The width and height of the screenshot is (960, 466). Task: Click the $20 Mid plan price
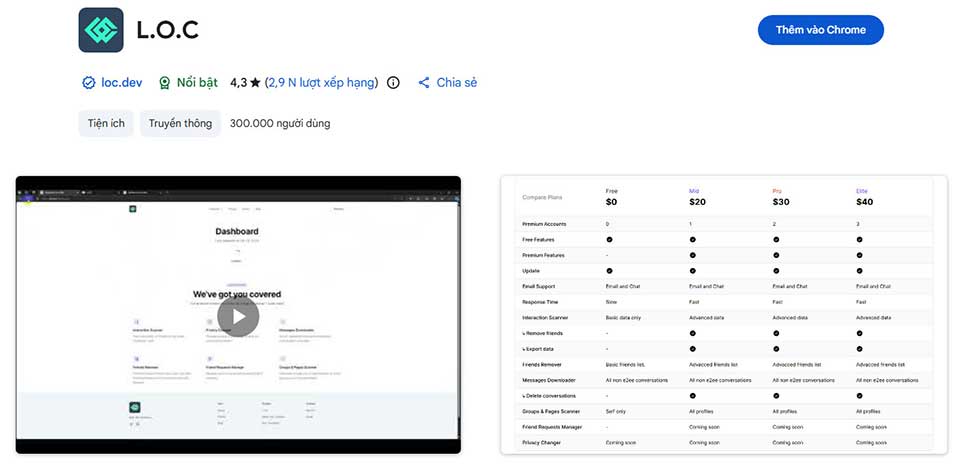click(697, 202)
